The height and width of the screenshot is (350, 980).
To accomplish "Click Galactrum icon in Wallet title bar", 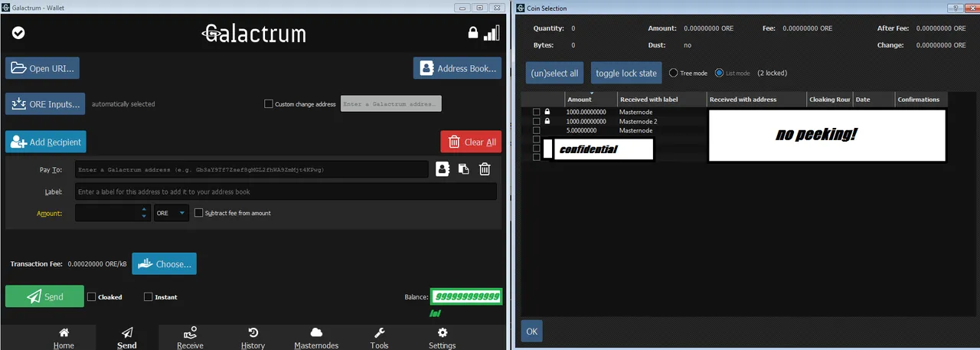I will pyautogui.click(x=5, y=7).
